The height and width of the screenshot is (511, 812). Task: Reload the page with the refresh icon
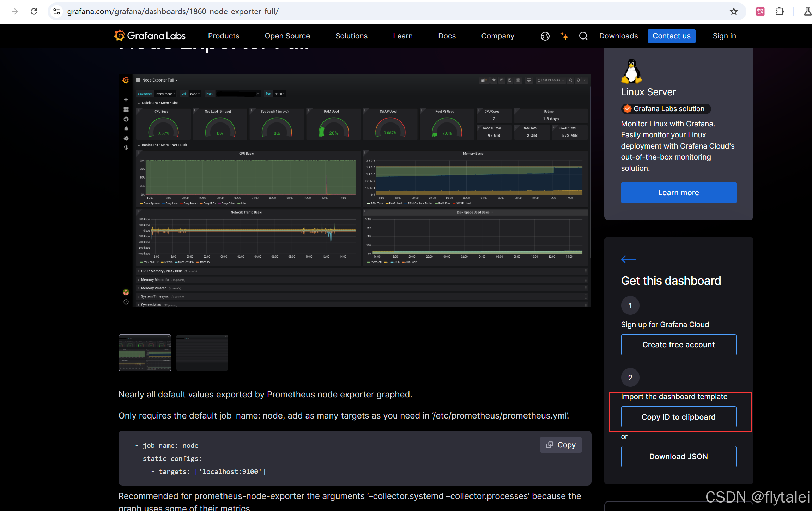(34, 12)
